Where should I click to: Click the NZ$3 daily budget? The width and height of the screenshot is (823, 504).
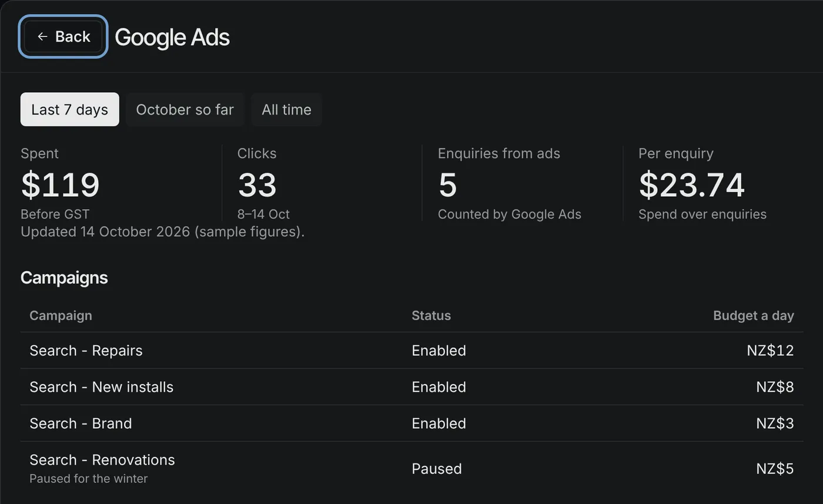pos(775,424)
